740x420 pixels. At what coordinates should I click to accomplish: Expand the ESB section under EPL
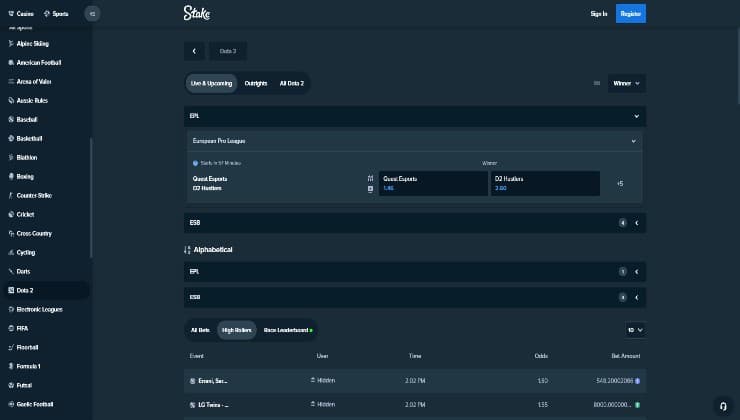click(x=415, y=223)
